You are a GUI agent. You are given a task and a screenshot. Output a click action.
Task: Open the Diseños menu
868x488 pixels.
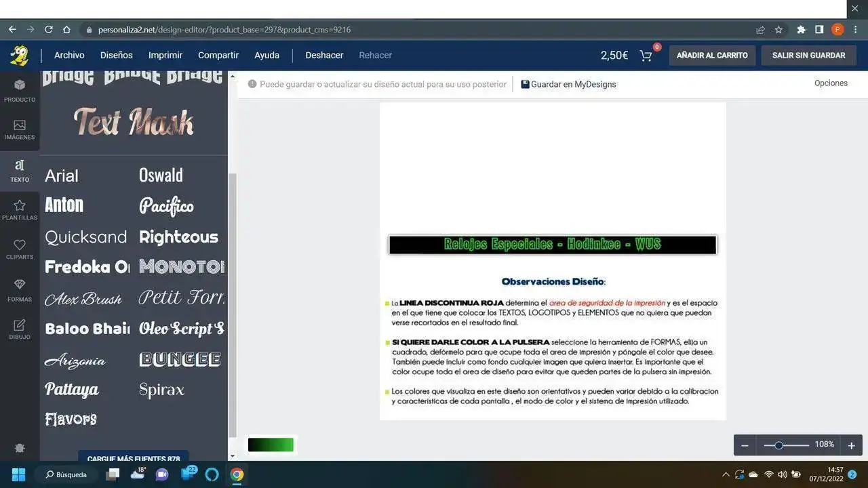point(117,56)
